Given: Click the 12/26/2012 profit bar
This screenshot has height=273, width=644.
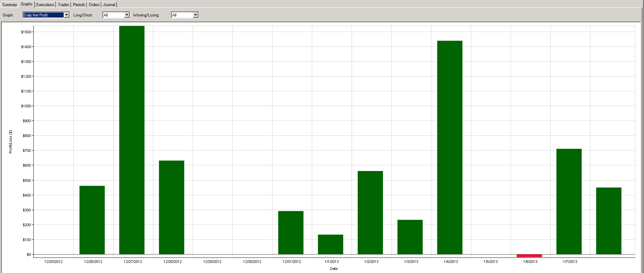Looking at the screenshot, I should [92, 220].
